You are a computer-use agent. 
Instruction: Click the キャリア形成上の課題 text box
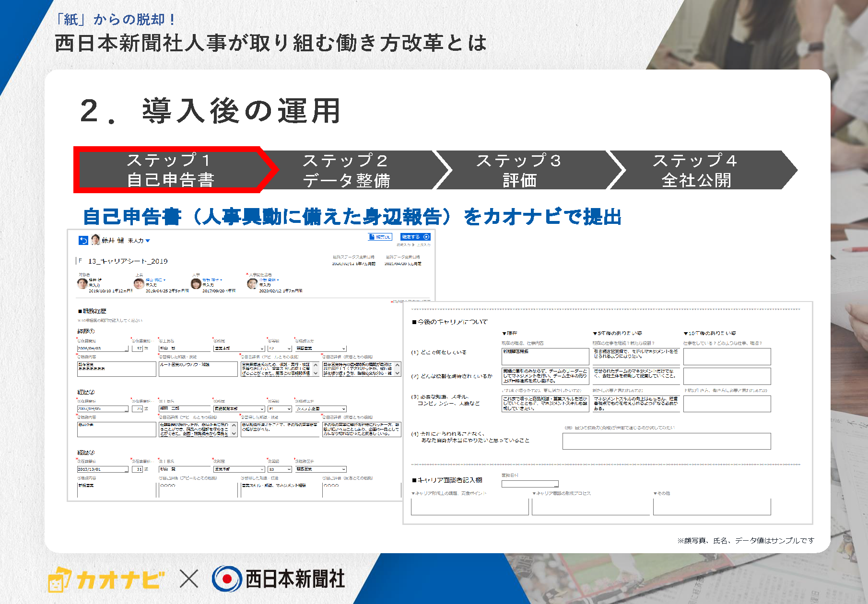click(470, 507)
